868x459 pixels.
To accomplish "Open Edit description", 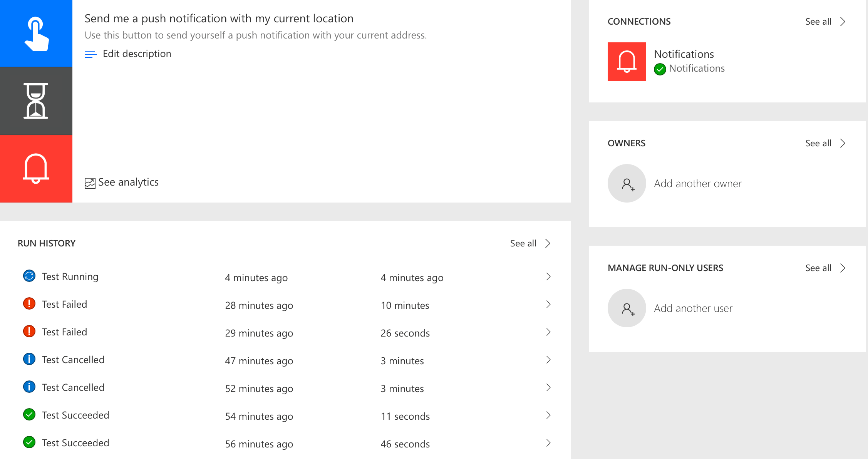I will coord(137,54).
